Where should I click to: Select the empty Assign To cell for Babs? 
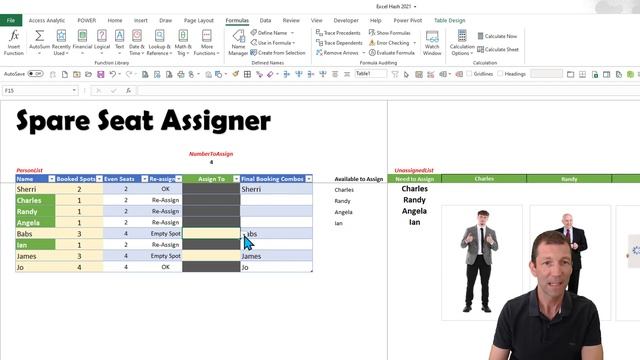[x=211, y=233]
